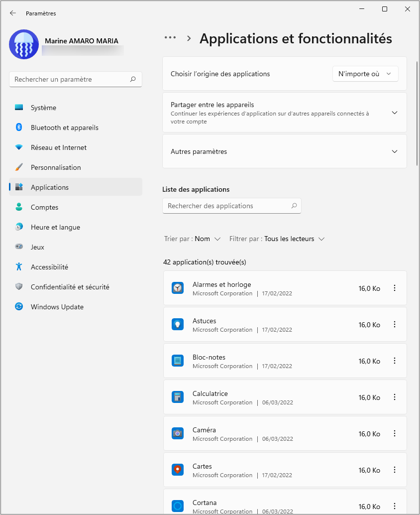Click the shield icon for Confidentialité et sécurité
This screenshot has width=420, height=515.
click(19, 286)
